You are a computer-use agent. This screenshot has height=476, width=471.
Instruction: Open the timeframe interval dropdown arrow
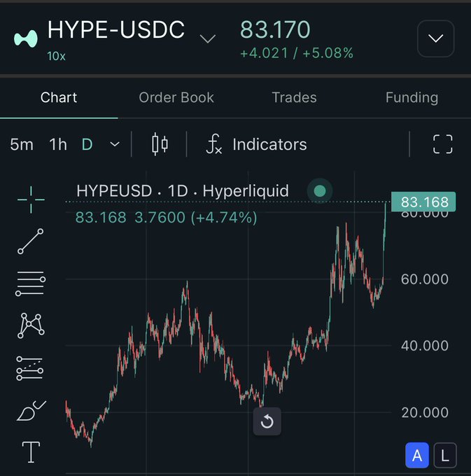click(x=115, y=144)
